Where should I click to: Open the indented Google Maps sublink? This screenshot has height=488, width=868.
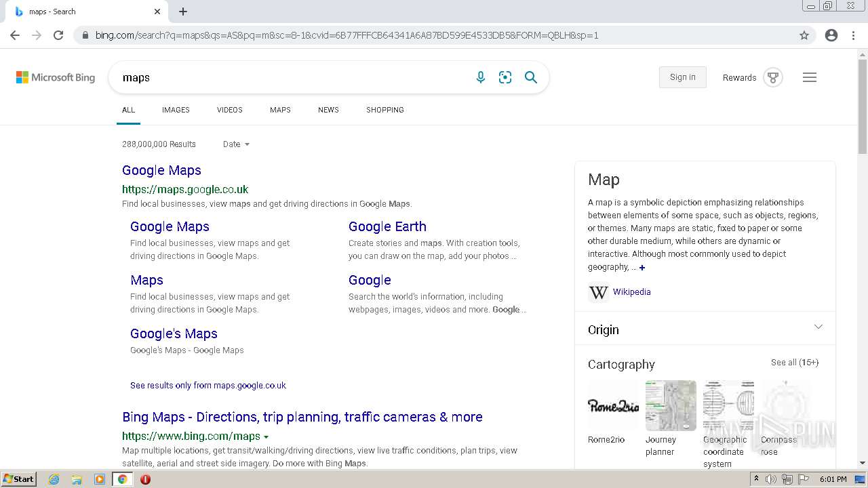(170, 226)
